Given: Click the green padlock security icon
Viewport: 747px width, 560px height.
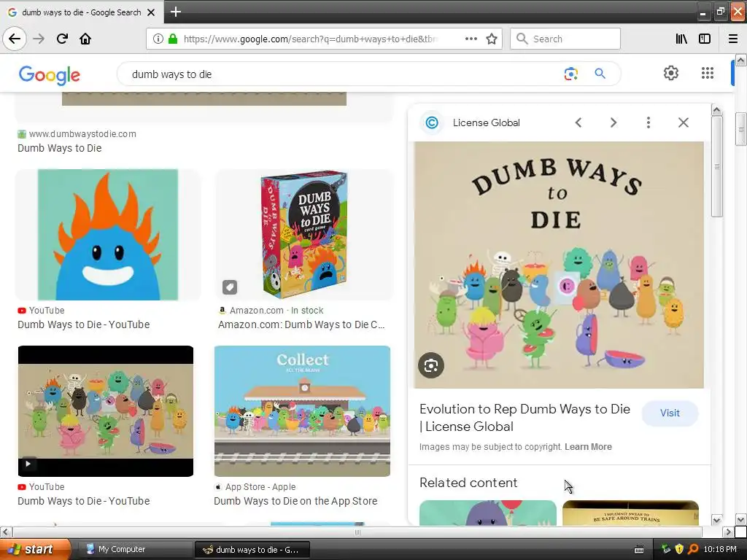Looking at the screenshot, I should point(173,39).
